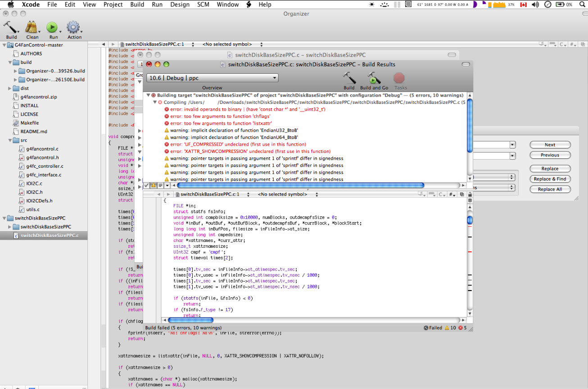The image size is (588, 389).
Task: Open the Project menu
Action: click(x=113, y=4)
